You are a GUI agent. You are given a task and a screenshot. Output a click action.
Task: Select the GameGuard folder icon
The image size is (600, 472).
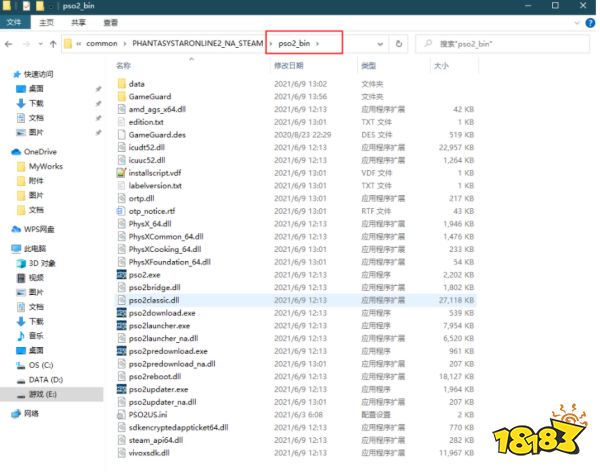[121, 96]
